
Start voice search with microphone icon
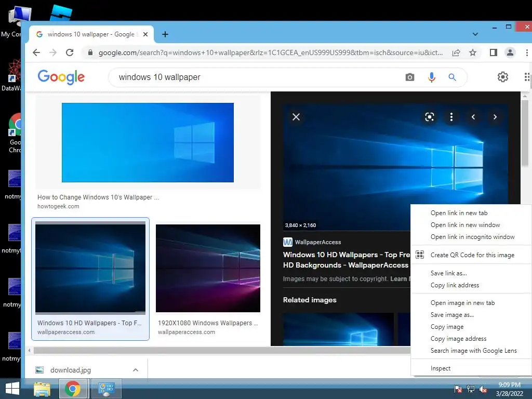[431, 77]
